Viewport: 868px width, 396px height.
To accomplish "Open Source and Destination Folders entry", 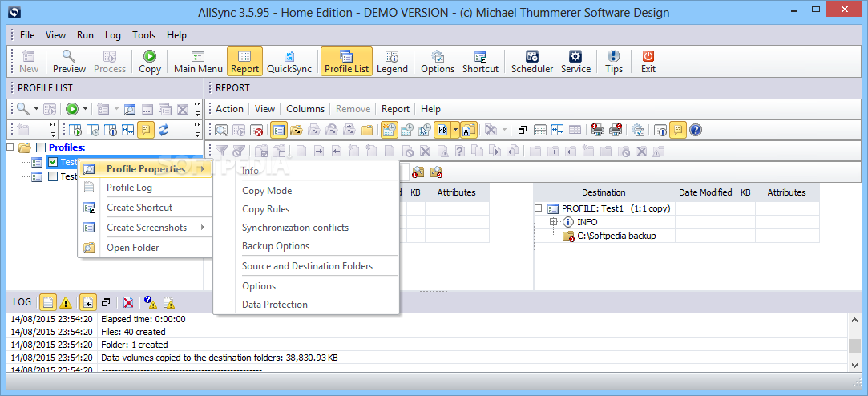I will (306, 266).
